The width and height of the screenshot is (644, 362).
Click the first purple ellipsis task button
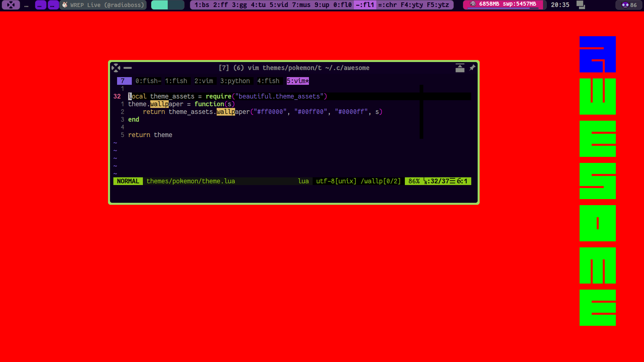tap(41, 5)
